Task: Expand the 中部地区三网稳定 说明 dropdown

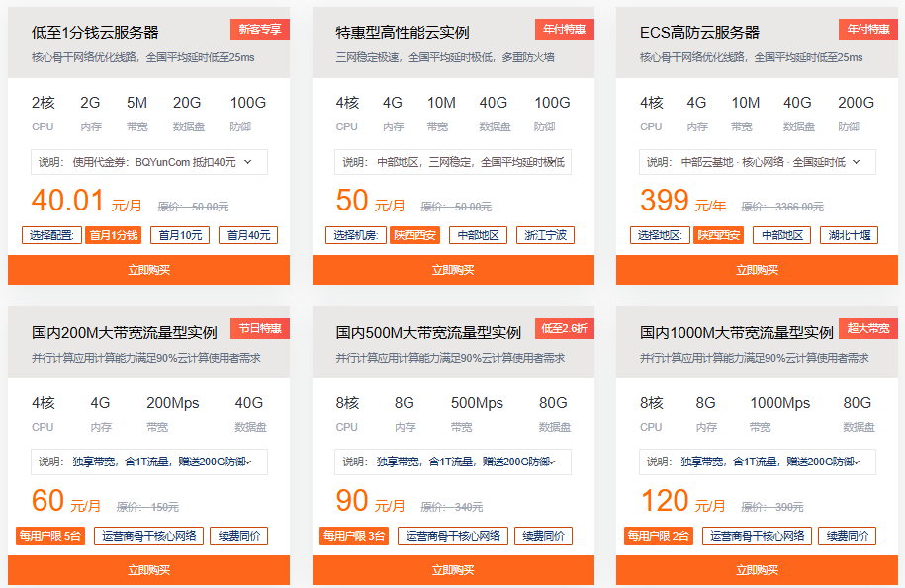Action: tap(452, 161)
